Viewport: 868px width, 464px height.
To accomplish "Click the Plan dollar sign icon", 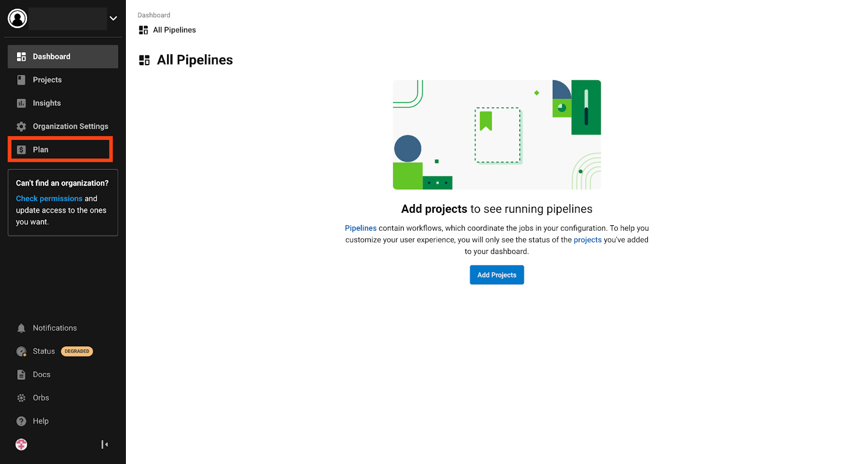I will 21,150.
